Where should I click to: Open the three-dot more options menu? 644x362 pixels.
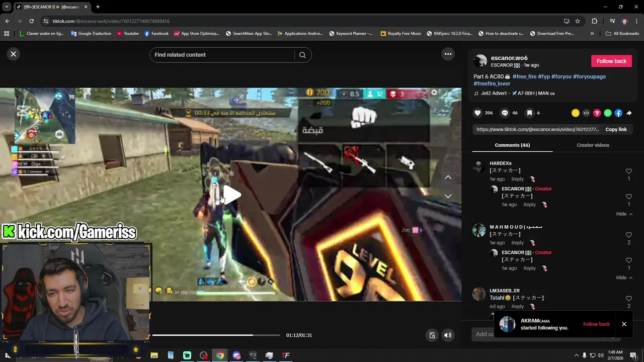pyautogui.click(x=448, y=54)
